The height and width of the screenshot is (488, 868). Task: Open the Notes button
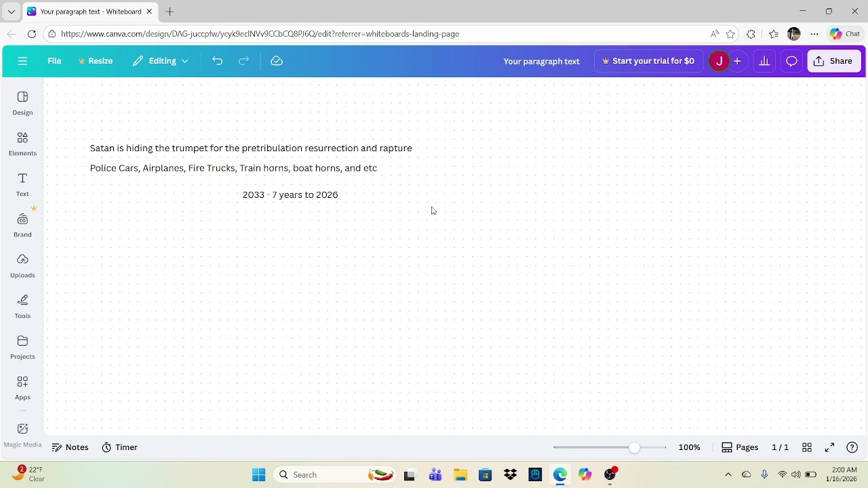tap(71, 447)
